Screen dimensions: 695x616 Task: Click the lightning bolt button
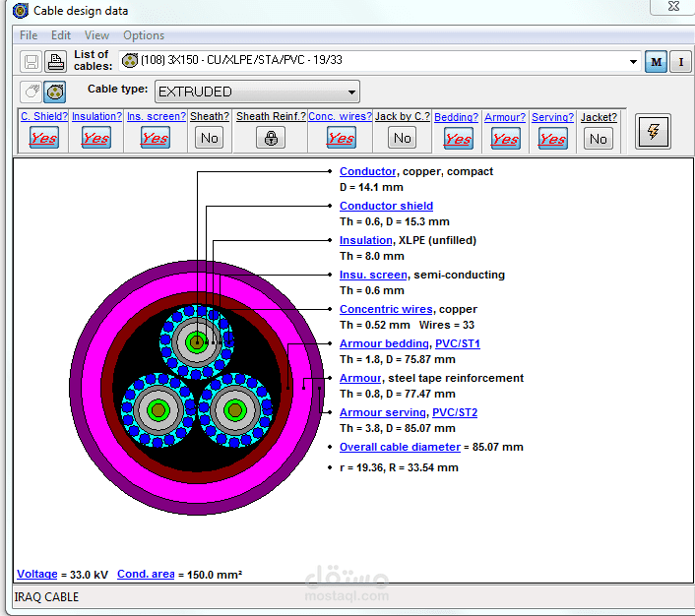pyautogui.click(x=653, y=131)
